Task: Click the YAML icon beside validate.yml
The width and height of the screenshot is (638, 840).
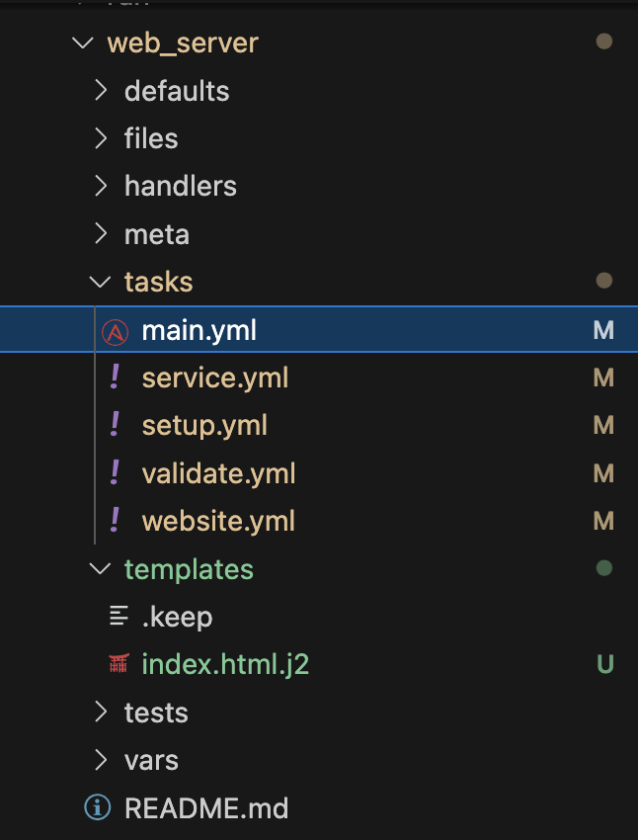Action: click(116, 472)
